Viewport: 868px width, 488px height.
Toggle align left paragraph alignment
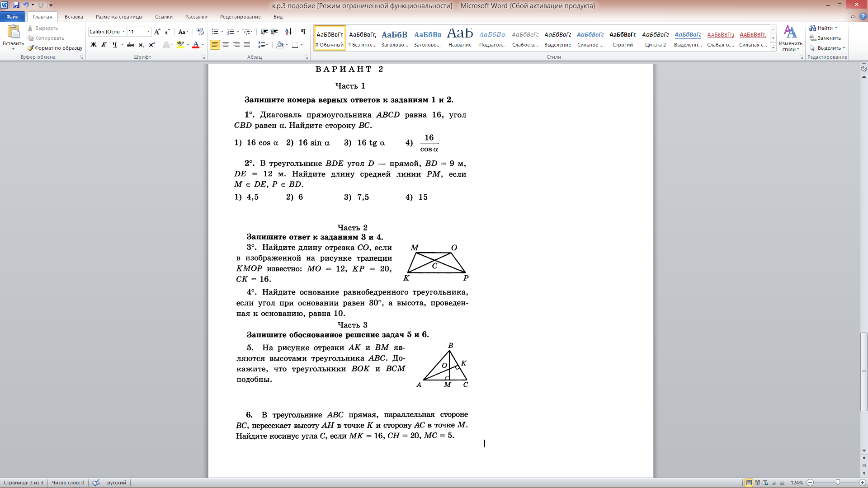coord(215,45)
